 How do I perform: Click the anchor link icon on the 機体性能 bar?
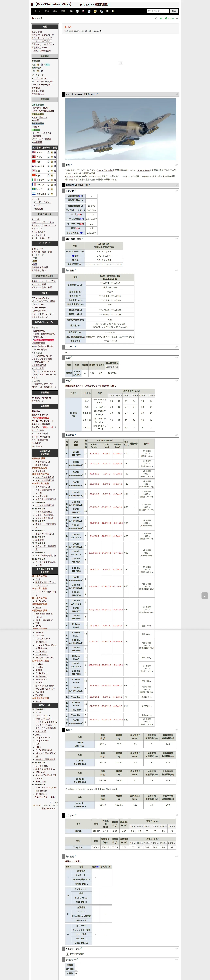tap(176, 270)
